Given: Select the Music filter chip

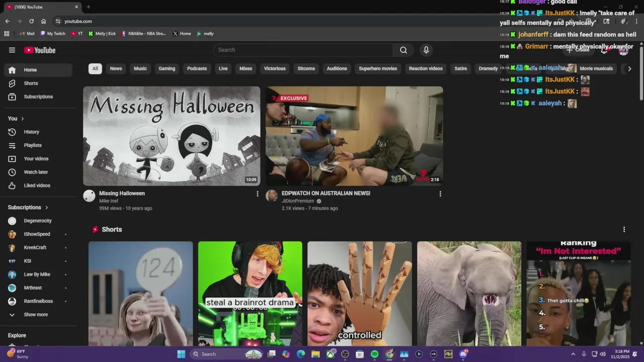Looking at the screenshot, I should click(140, 69).
